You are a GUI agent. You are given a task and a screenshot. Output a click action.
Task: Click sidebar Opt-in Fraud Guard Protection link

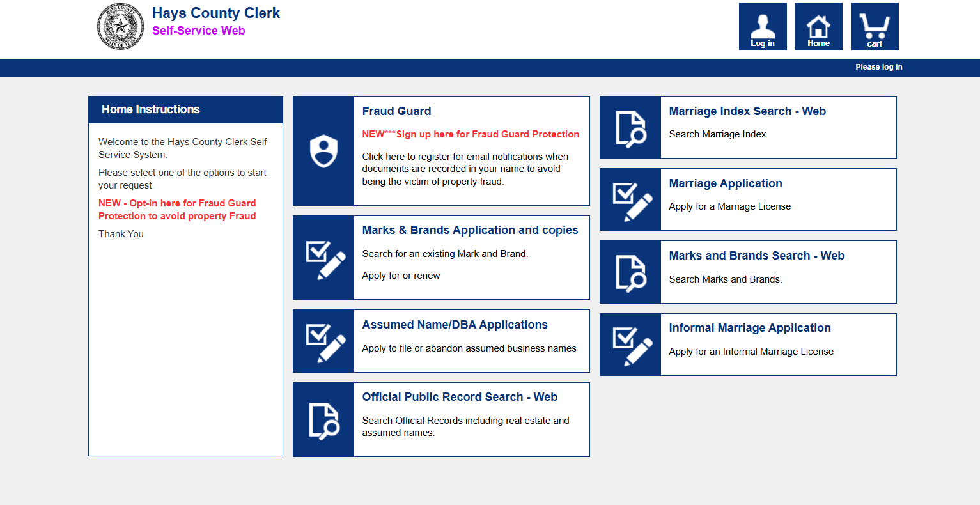click(x=177, y=210)
